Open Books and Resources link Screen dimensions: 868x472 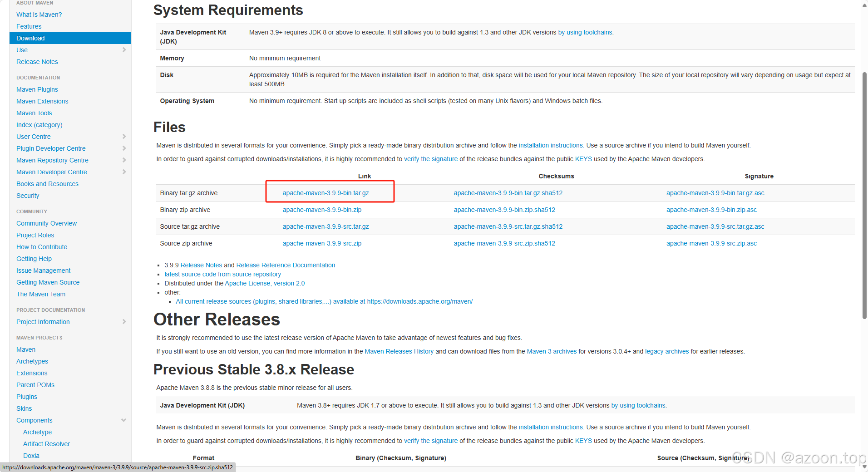pyautogui.click(x=47, y=184)
